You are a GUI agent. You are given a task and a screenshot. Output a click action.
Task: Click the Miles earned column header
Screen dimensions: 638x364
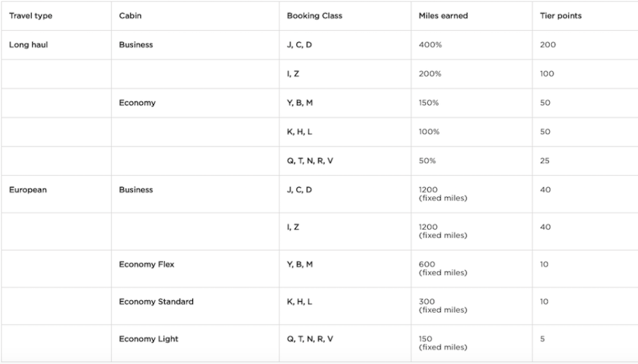tap(443, 16)
